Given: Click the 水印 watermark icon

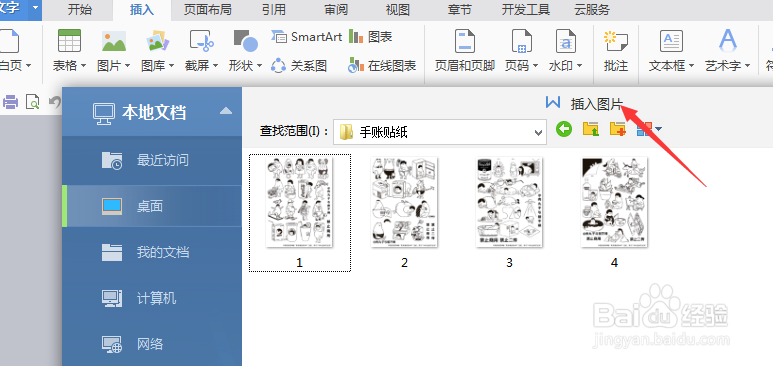Looking at the screenshot, I should point(566,41).
